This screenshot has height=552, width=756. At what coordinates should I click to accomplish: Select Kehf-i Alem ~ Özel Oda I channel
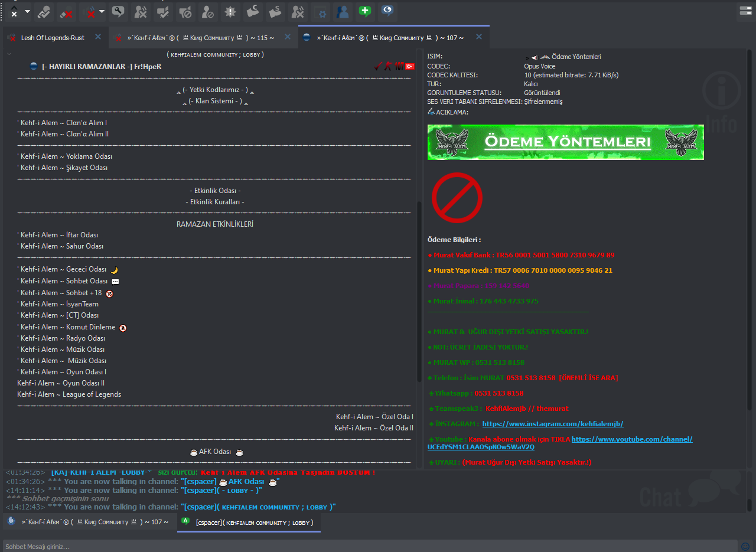coord(374,417)
